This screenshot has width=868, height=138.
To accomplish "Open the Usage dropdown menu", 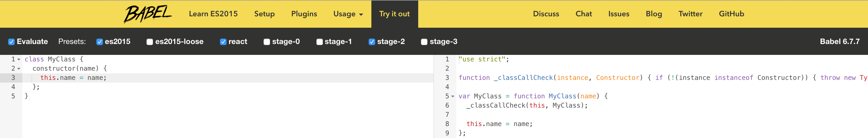I will (348, 14).
